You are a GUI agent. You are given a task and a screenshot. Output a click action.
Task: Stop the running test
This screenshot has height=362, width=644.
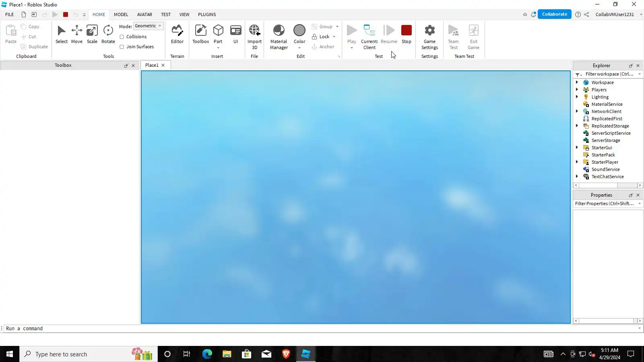[x=407, y=35]
